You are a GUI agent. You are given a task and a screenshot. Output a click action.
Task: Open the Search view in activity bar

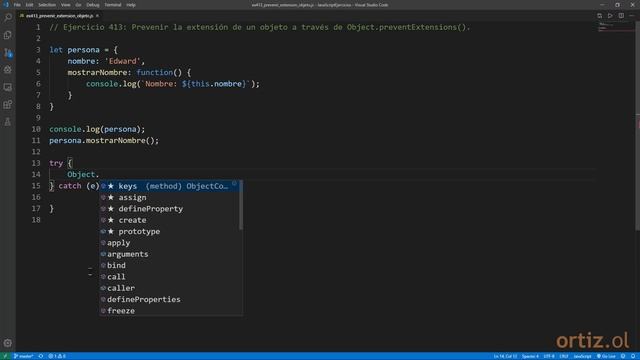[8, 18]
